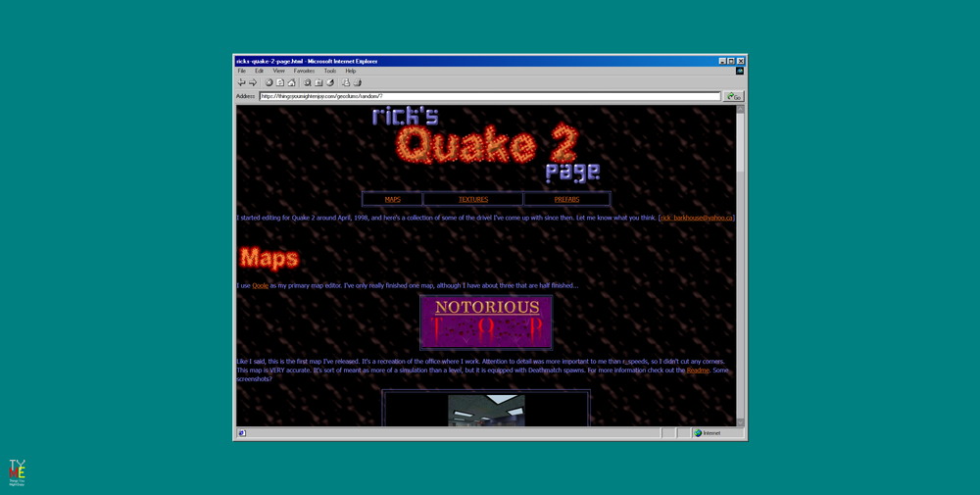This screenshot has width=980, height=495.
Task: Open the History toolbar icon
Action: click(x=330, y=82)
